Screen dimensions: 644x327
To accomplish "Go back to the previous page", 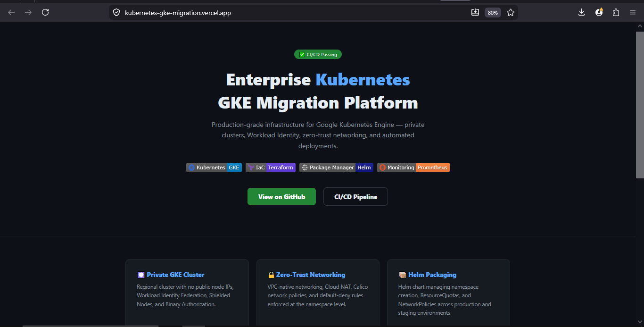I will (11, 12).
